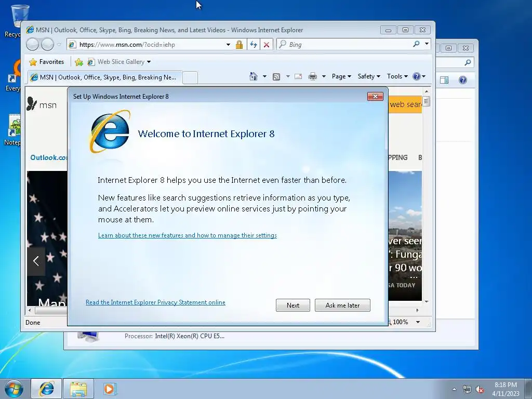Close the Set Up Internet Explorer 8 dialog
The width and height of the screenshot is (532, 399).
click(x=375, y=96)
